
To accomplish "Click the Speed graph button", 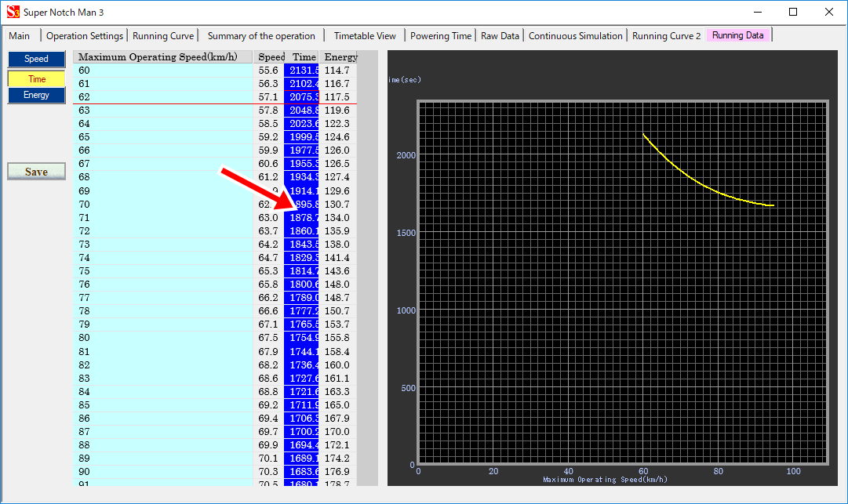I will (x=36, y=59).
